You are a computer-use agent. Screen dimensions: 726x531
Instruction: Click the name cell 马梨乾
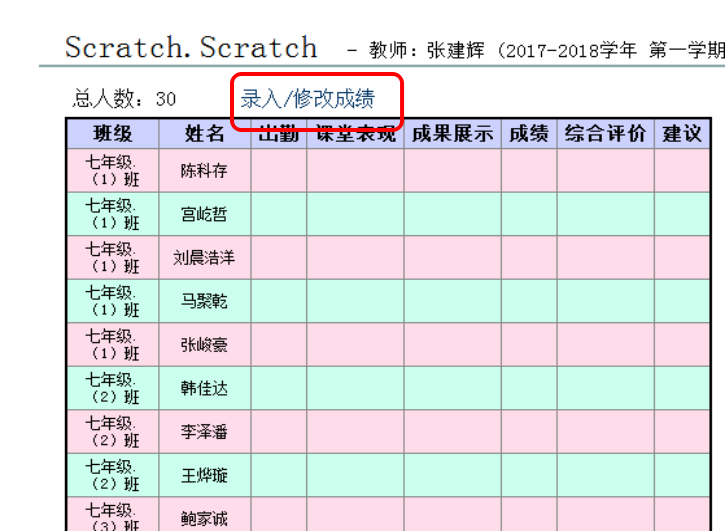[x=204, y=301]
